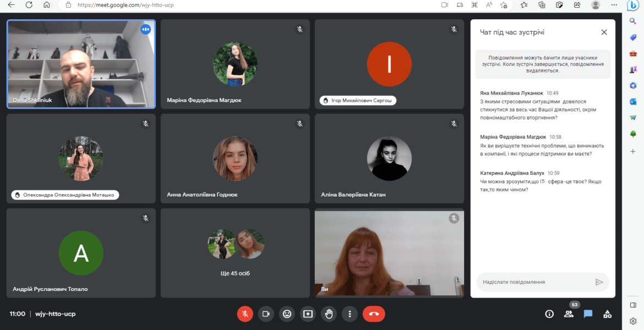The width and height of the screenshot is (644, 330).
Task: Go back in the browser
Action: (x=11, y=5)
